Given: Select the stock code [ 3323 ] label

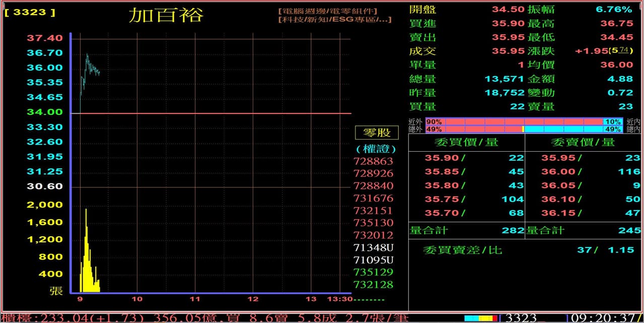Looking at the screenshot, I should (x=30, y=12).
